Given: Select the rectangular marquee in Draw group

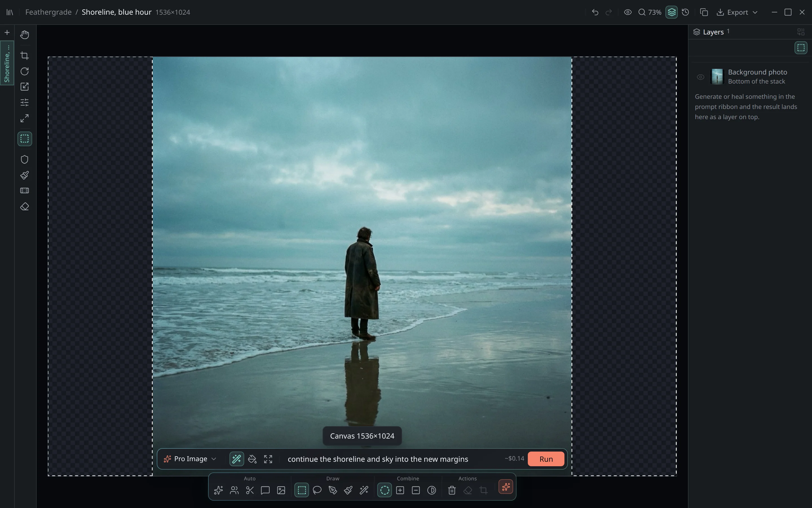Looking at the screenshot, I should click(x=302, y=490).
